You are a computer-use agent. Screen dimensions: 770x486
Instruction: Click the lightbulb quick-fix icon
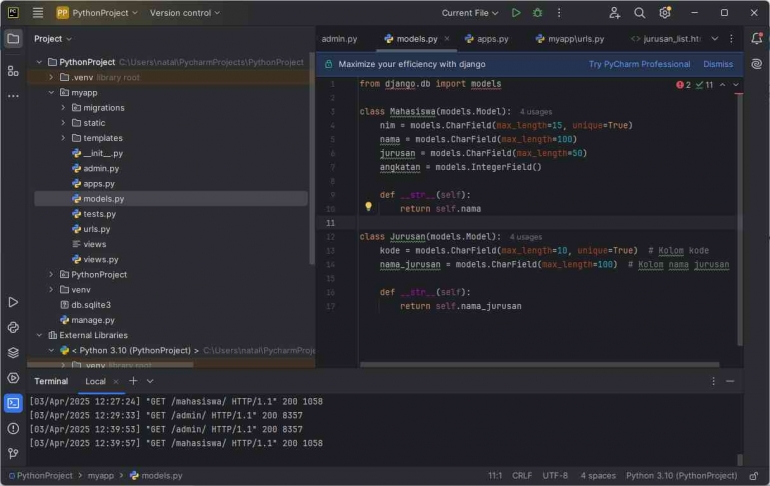(368, 207)
